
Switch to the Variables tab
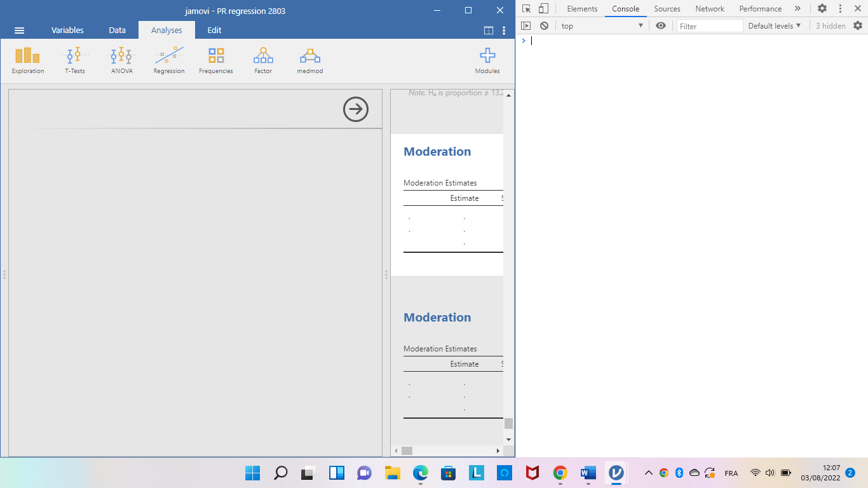(67, 30)
